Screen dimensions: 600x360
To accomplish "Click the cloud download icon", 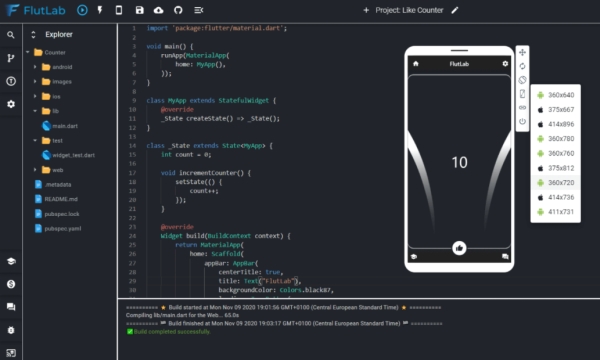I will pyautogui.click(x=158, y=10).
